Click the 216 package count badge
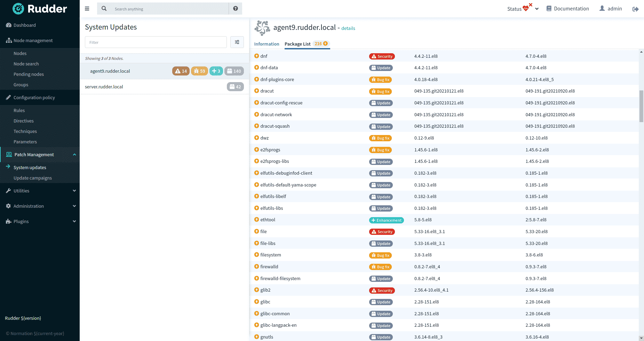 [x=321, y=44]
